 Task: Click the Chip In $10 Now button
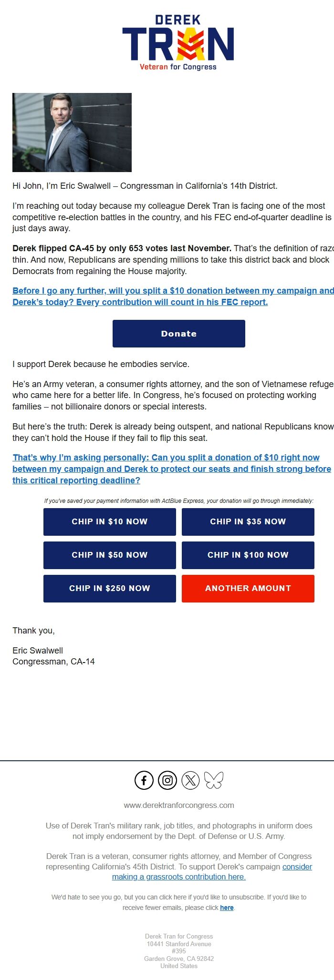[110, 522]
